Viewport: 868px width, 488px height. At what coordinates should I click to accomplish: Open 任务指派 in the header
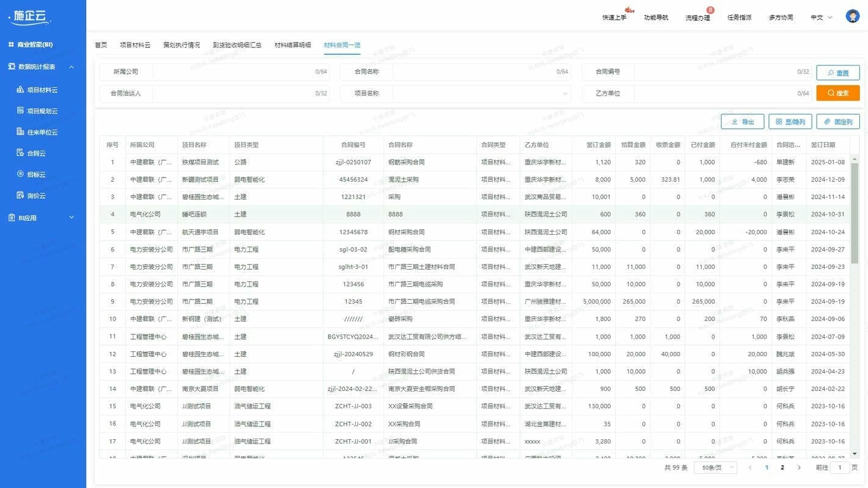[x=739, y=18]
